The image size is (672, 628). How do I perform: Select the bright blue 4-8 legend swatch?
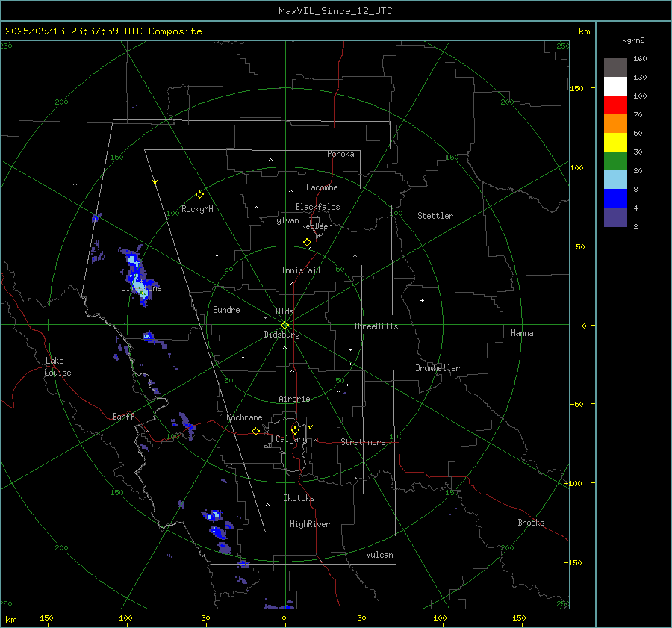coord(615,198)
